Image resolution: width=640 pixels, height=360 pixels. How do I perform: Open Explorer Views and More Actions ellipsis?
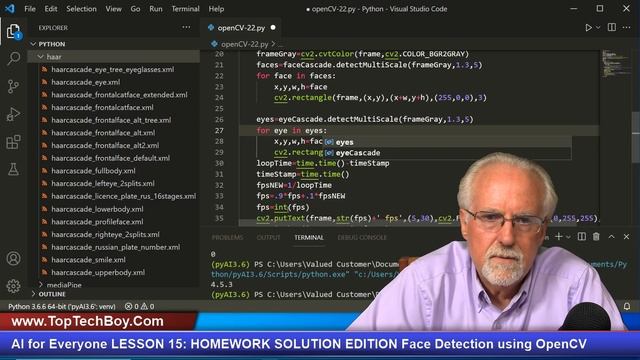pos(186,27)
